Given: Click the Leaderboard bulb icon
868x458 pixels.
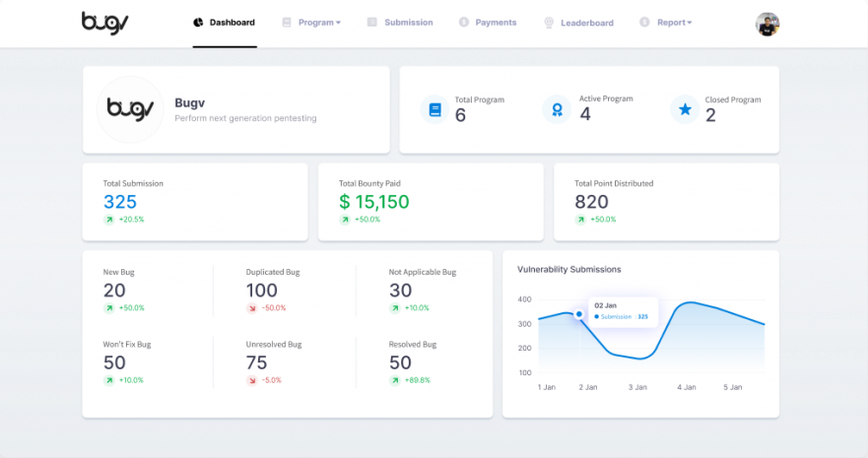Looking at the screenshot, I should click(x=548, y=23).
